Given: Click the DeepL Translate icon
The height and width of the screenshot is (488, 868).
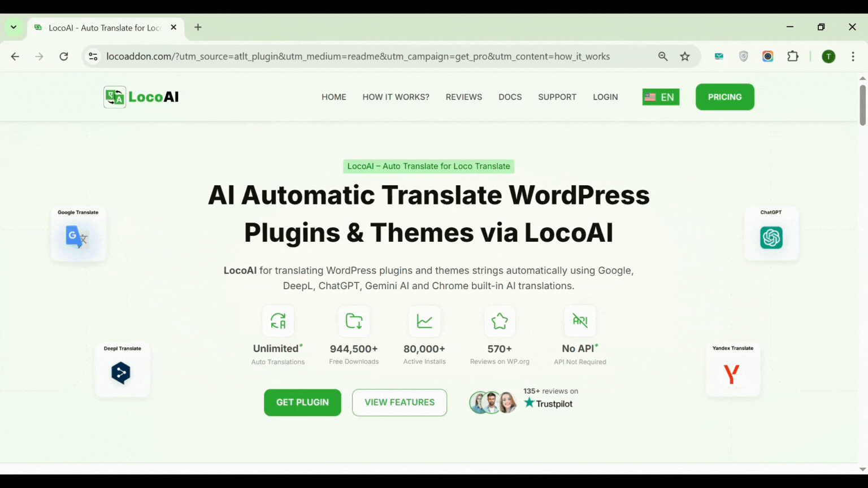Looking at the screenshot, I should pyautogui.click(x=122, y=373).
